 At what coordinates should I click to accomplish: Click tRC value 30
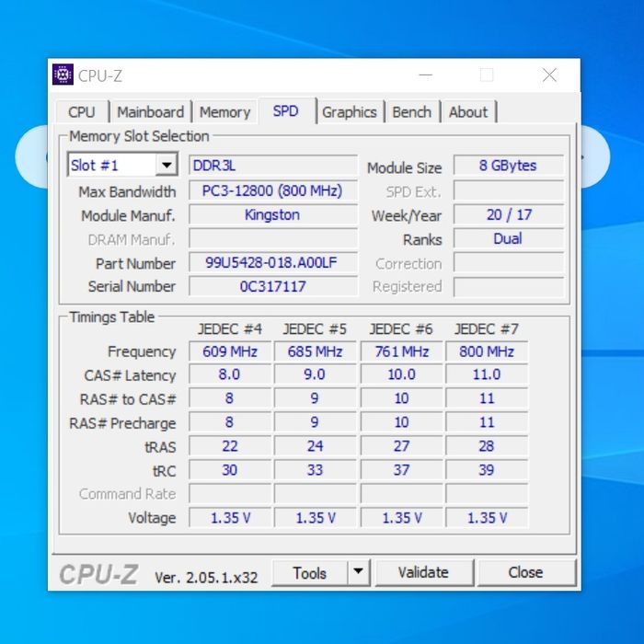(230, 470)
